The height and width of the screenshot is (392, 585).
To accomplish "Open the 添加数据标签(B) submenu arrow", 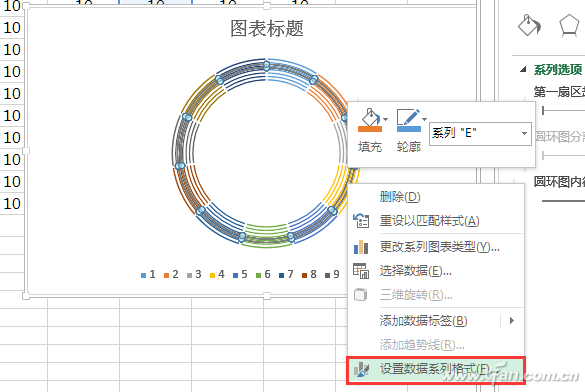I will tap(512, 321).
